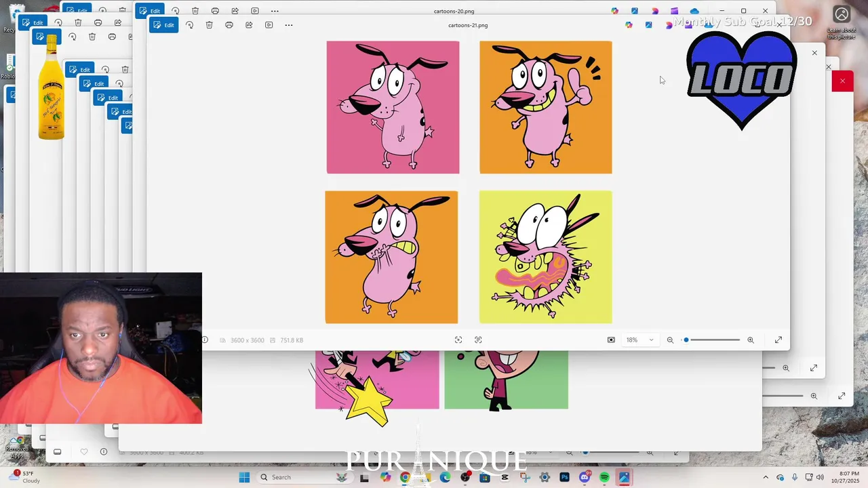Screen dimensions: 868x488
Task: Open Photoshop from taskbar
Action: pos(564,477)
